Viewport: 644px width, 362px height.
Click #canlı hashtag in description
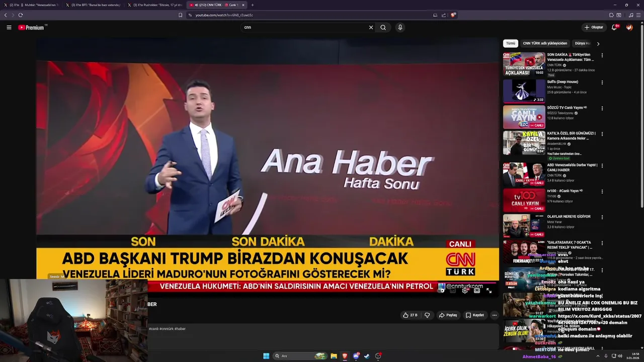tap(153, 329)
